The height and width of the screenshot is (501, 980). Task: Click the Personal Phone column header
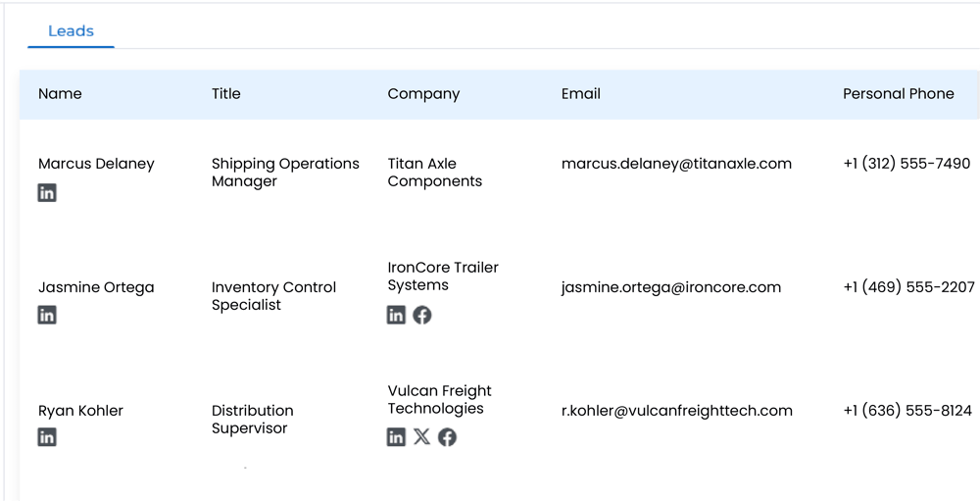tap(898, 94)
